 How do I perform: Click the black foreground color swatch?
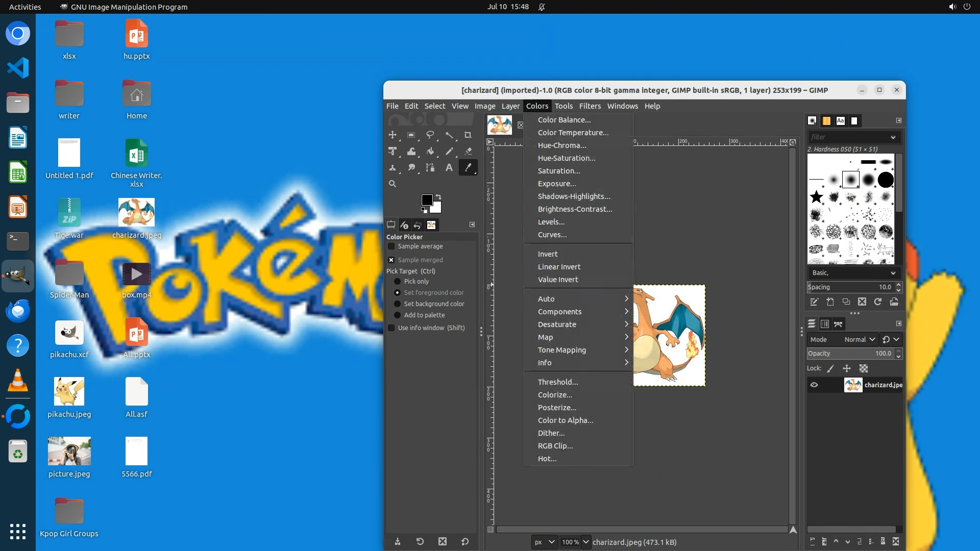pyautogui.click(x=426, y=199)
